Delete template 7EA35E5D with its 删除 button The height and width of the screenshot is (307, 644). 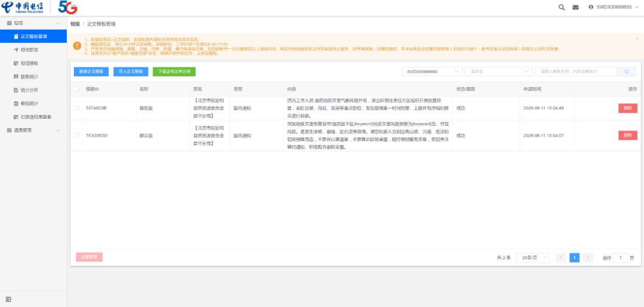(627, 135)
